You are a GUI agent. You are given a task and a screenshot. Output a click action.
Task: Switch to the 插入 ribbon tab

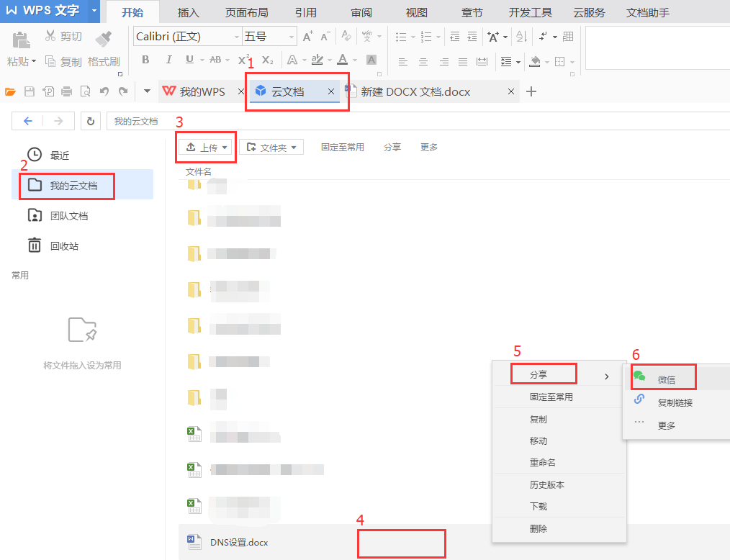click(188, 13)
